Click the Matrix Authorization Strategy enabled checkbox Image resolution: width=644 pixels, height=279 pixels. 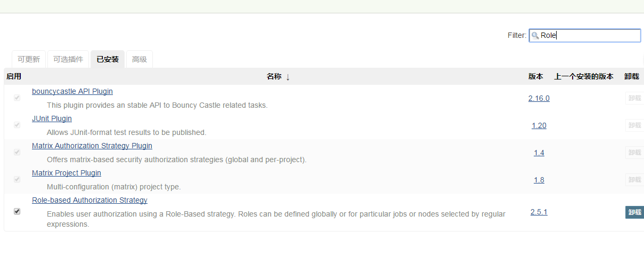coord(17,152)
